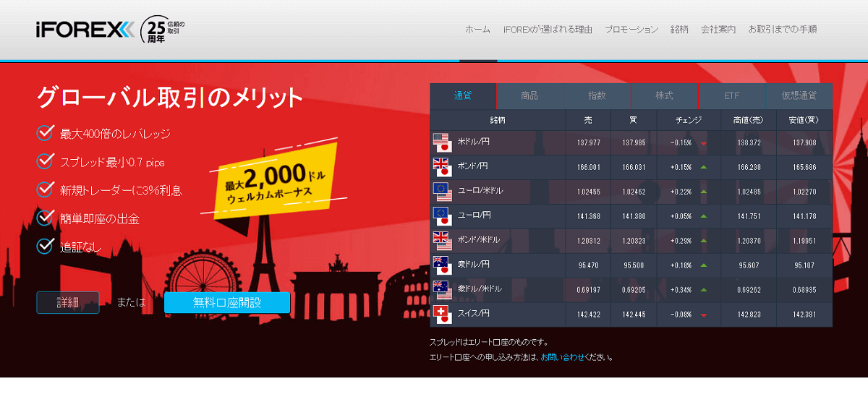This screenshot has height=397, width=868.
Task: Open the 会社案内 menu item
Action: pos(718,30)
